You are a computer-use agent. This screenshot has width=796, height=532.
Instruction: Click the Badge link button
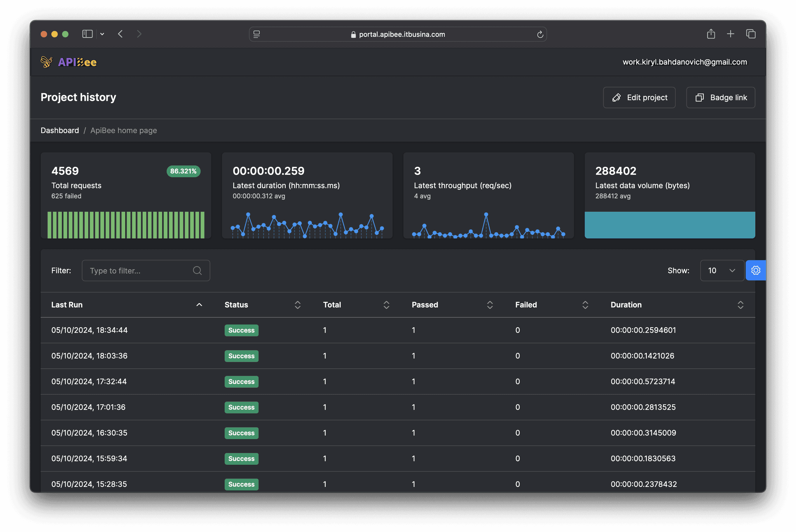click(x=721, y=98)
